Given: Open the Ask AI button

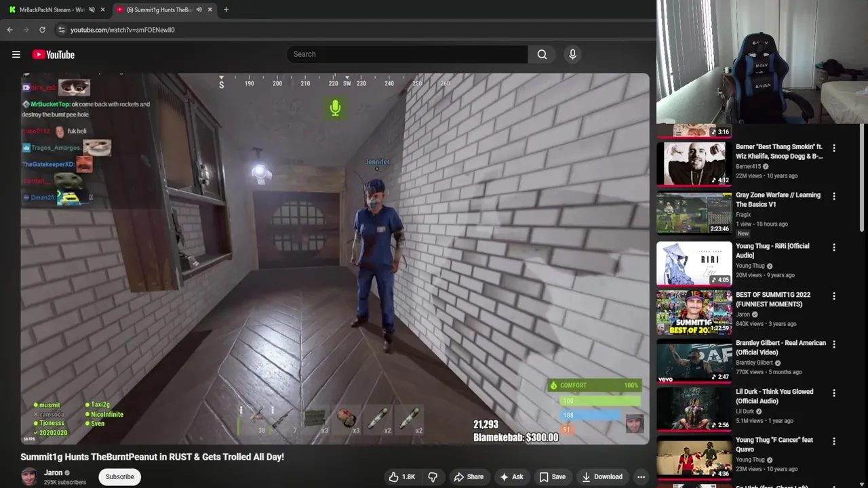Looking at the screenshot, I should [511, 476].
